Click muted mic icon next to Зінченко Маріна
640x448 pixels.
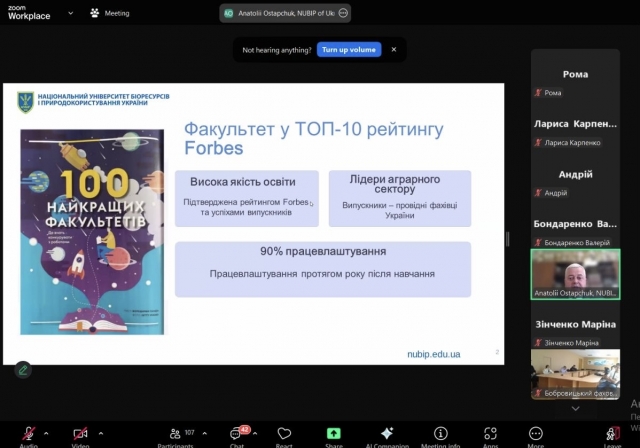pyautogui.click(x=538, y=343)
